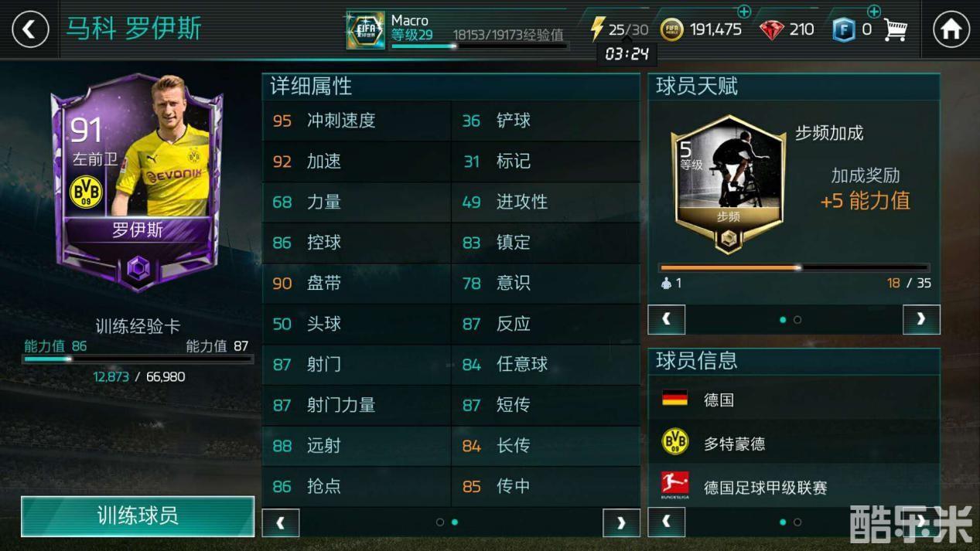Viewport: 980px width, 551px height.
Task: Open the Macro profile avatar
Action: coord(365,30)
